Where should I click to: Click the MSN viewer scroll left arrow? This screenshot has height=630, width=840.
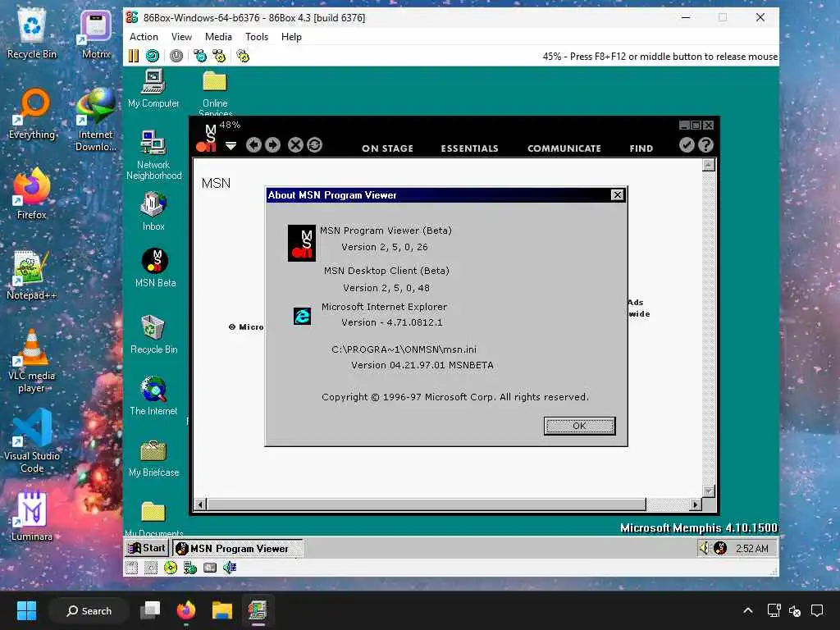coord(200,504)
